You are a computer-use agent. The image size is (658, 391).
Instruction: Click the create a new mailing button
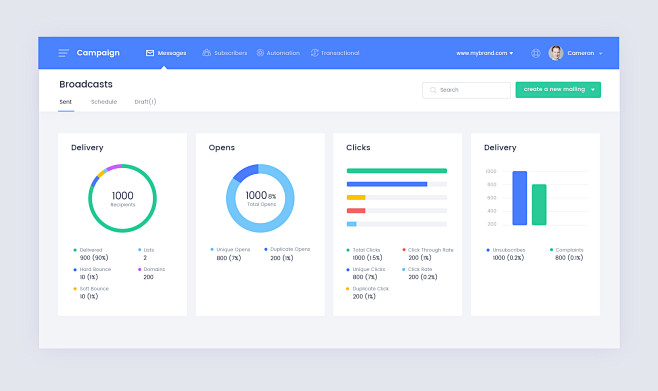coord(558,90)
